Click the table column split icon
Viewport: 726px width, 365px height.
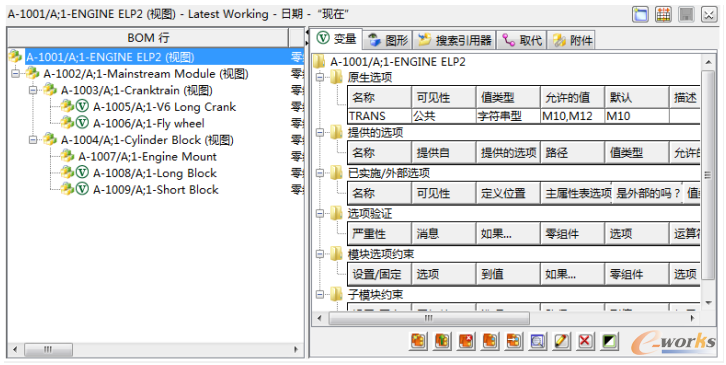click(x=663, y=15)
